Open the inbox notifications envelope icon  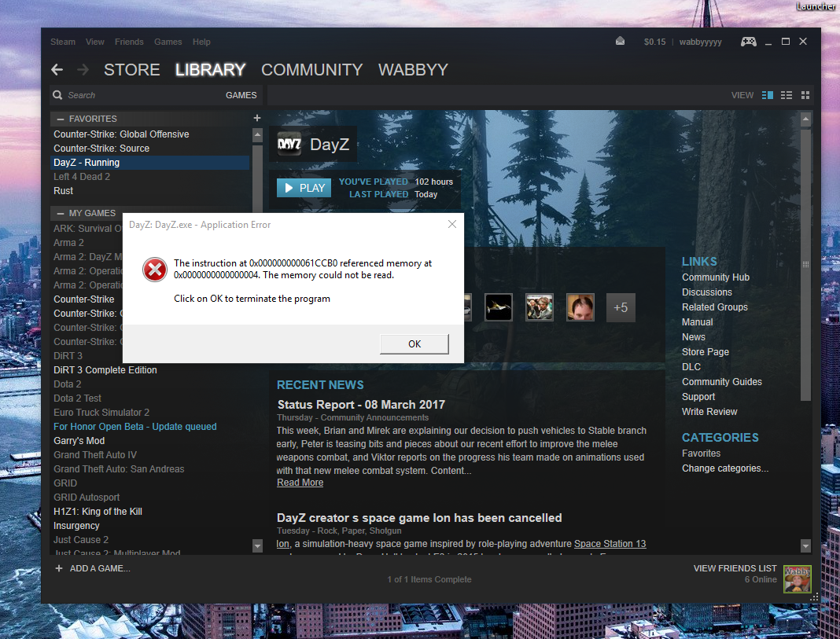tap(620, 41)
